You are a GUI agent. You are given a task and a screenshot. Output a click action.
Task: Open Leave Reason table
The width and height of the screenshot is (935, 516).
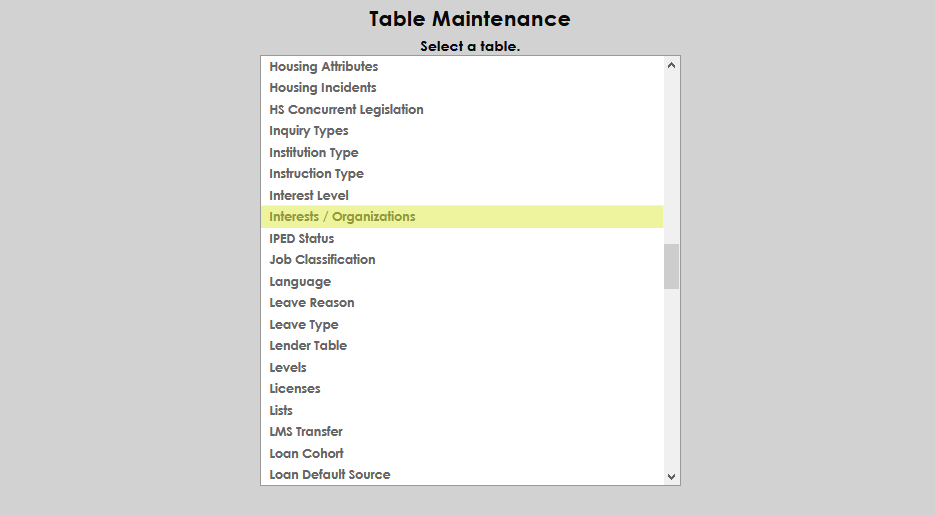pos(311,303)
